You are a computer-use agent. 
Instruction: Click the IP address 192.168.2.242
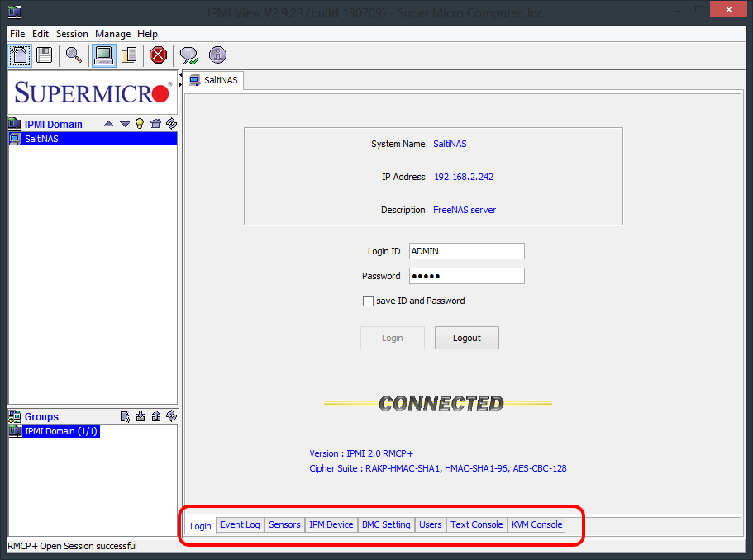click(464, 177)
